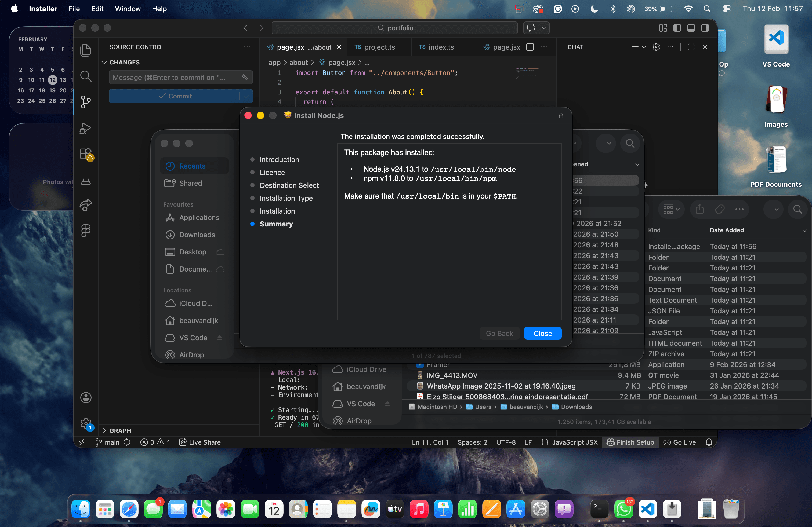Image resolution: width=812 pixels, height=527 pixels.
Task: Synchronize changes in status bar
Action: pyautogui.click(x=127, y=442)
